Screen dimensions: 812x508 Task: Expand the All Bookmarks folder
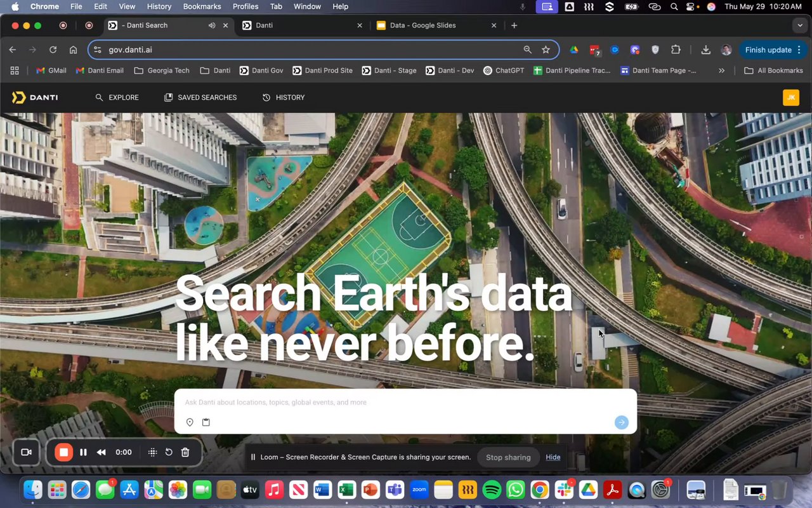pyautogui.click(x=773, y=70)
